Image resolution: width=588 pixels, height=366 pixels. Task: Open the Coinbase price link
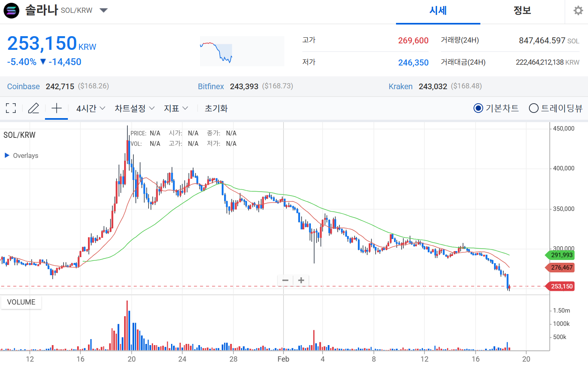23,86
